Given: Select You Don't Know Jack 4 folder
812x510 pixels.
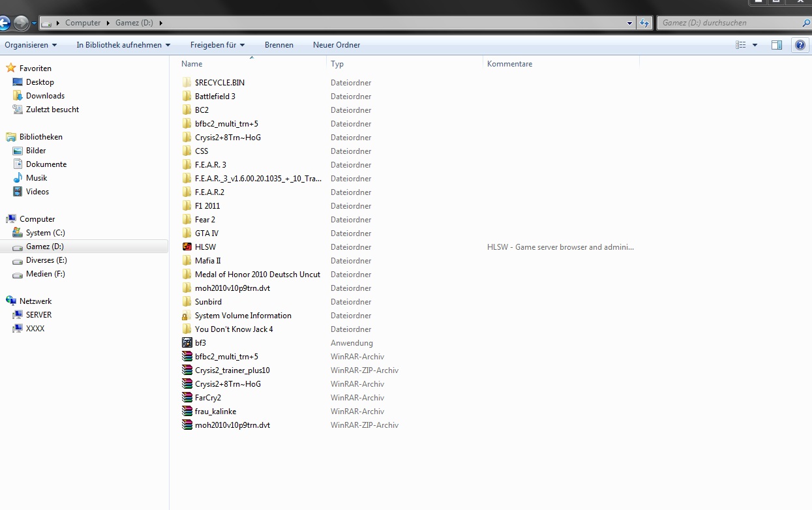Looking at the screenshot, I should click(234, 329).
